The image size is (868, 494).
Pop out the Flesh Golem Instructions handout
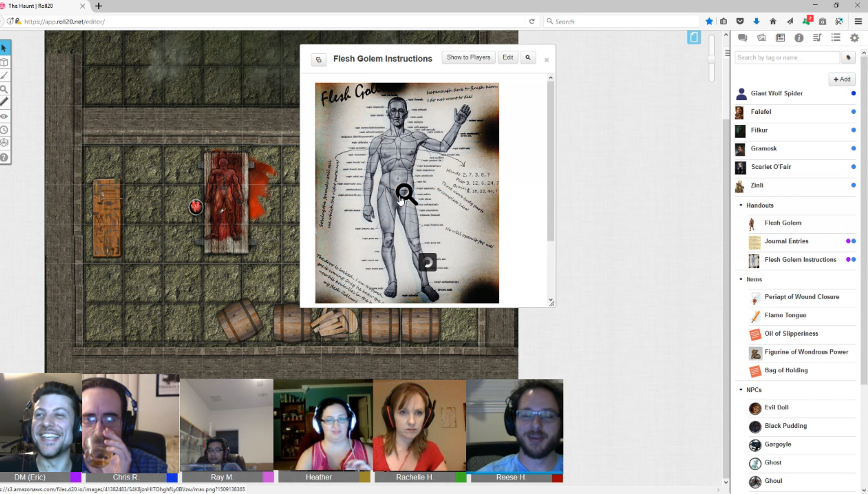(318, 60)
